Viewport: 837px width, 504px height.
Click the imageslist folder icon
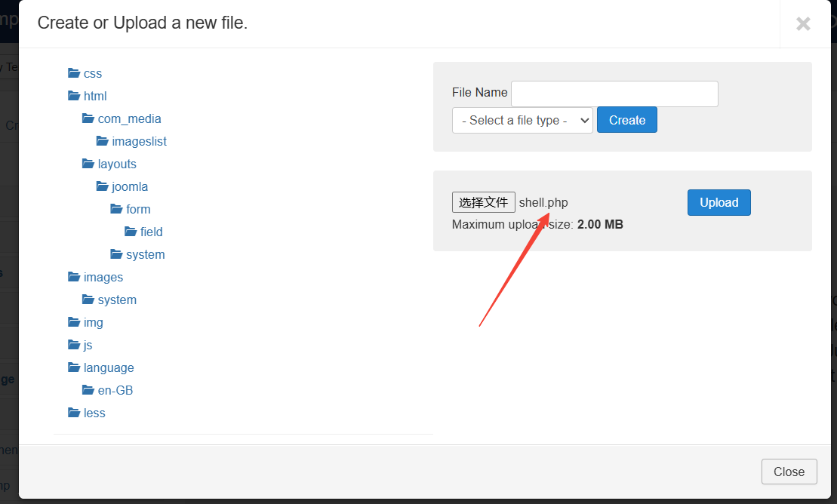click(103, 141)
